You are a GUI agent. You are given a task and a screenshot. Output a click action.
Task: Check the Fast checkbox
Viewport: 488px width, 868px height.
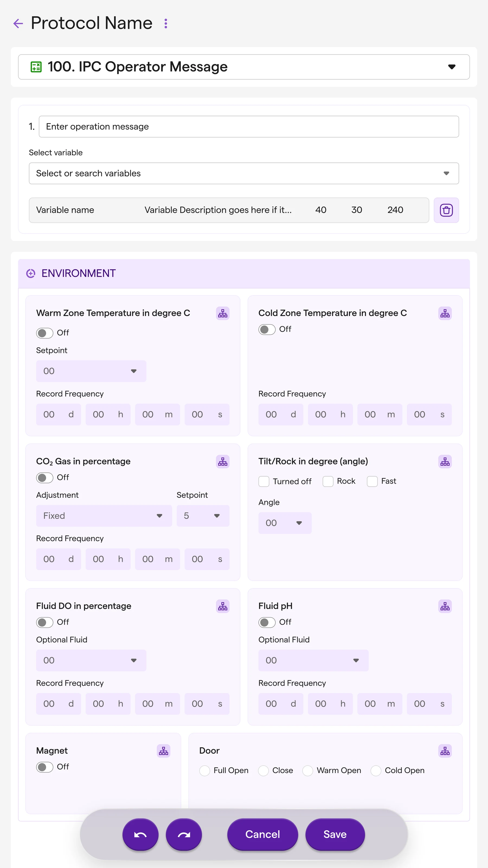372,481
